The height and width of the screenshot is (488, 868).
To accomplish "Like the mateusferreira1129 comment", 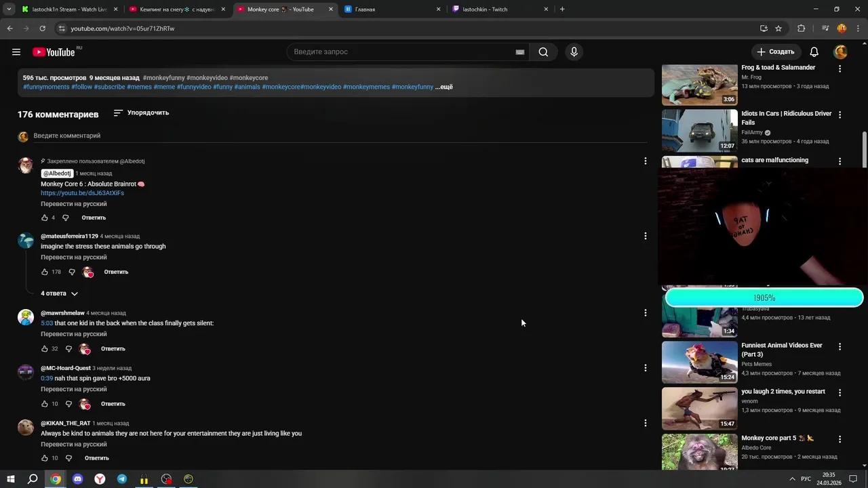I will point(45,272).
